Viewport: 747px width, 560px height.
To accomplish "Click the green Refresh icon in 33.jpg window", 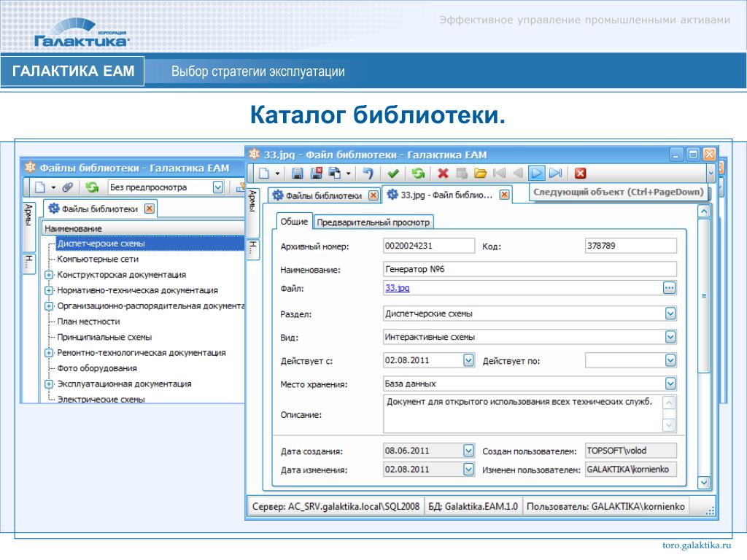I will [x=418, y=174].
